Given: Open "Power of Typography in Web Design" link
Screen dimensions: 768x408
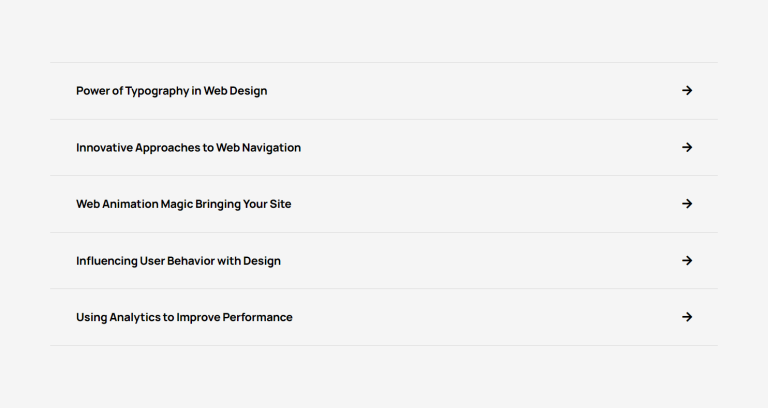Looking at the screenshot, I should click(x=171, y=91).
